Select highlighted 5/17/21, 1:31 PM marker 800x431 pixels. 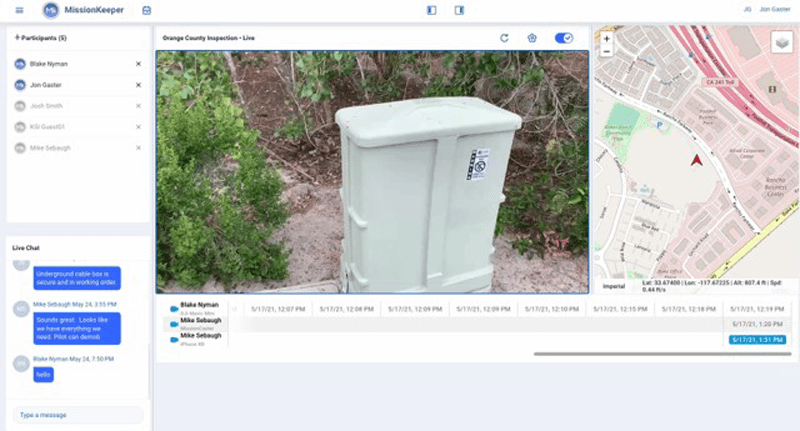point(757,340)
